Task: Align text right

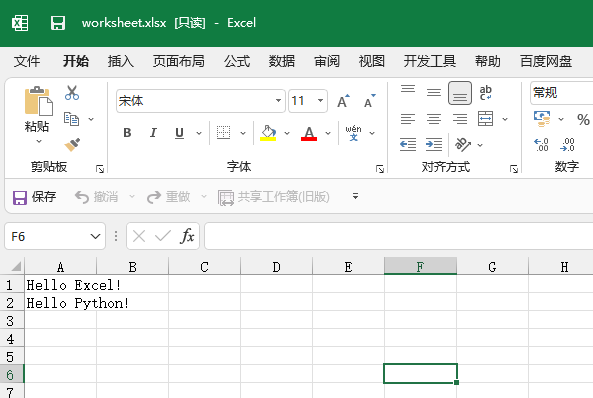Action: 460,119
